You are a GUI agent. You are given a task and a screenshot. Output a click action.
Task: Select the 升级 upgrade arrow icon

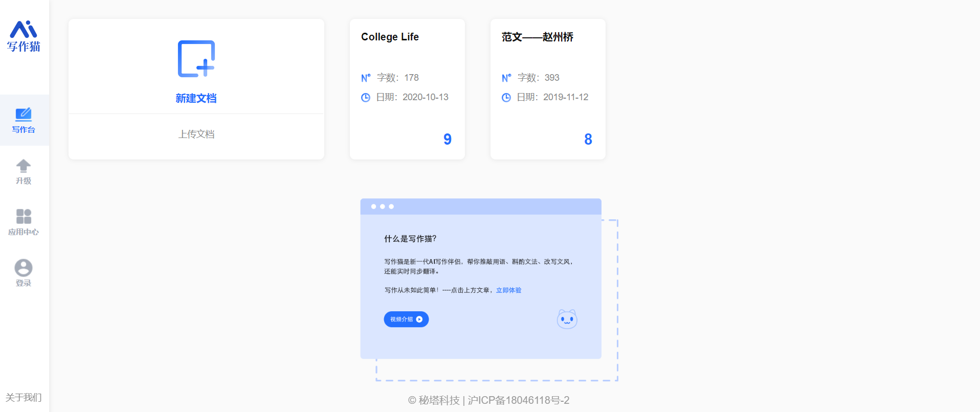[x=24, y=166]
